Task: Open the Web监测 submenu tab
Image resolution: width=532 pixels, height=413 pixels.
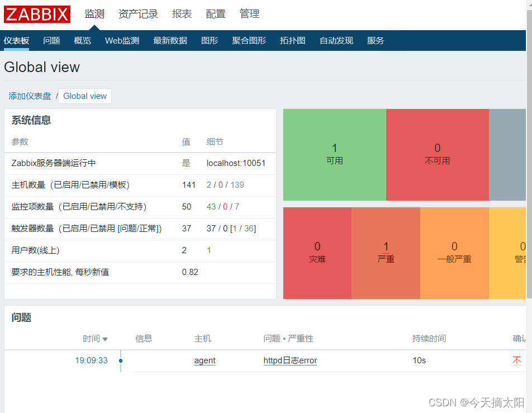Action: point(122,41)
